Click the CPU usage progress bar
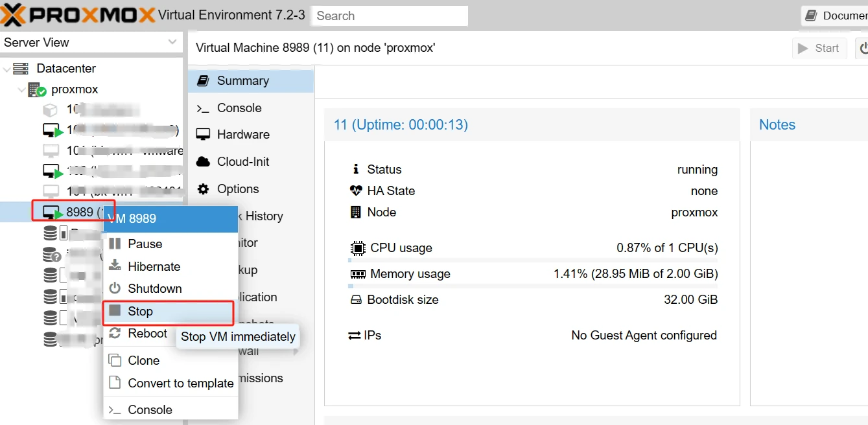Image resolution: width=868 pixels, height=425 pixels. 533,260
